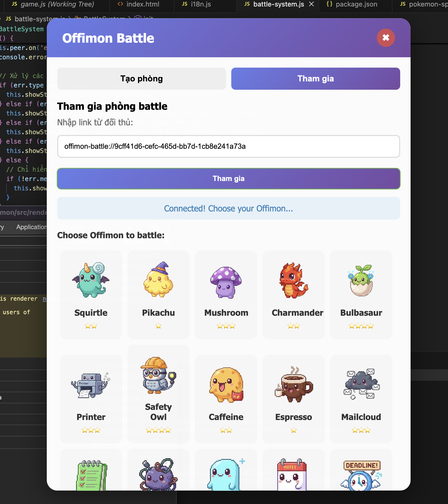This screenshot has height=504, width=448.
Task: Click the Offimon Battle title text
Action: click(108, 38)
